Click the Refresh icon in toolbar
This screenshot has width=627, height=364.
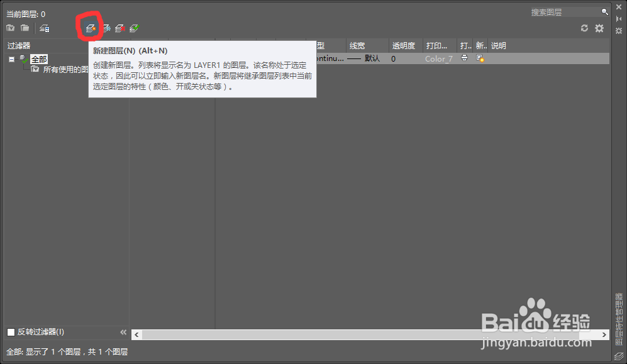point(584,28)
